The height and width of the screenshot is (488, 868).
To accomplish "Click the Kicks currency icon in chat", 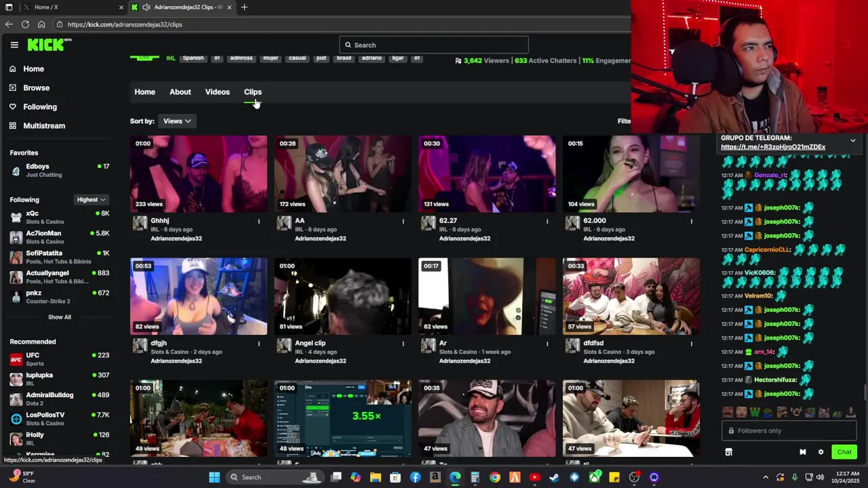I will tap(803, 452).
